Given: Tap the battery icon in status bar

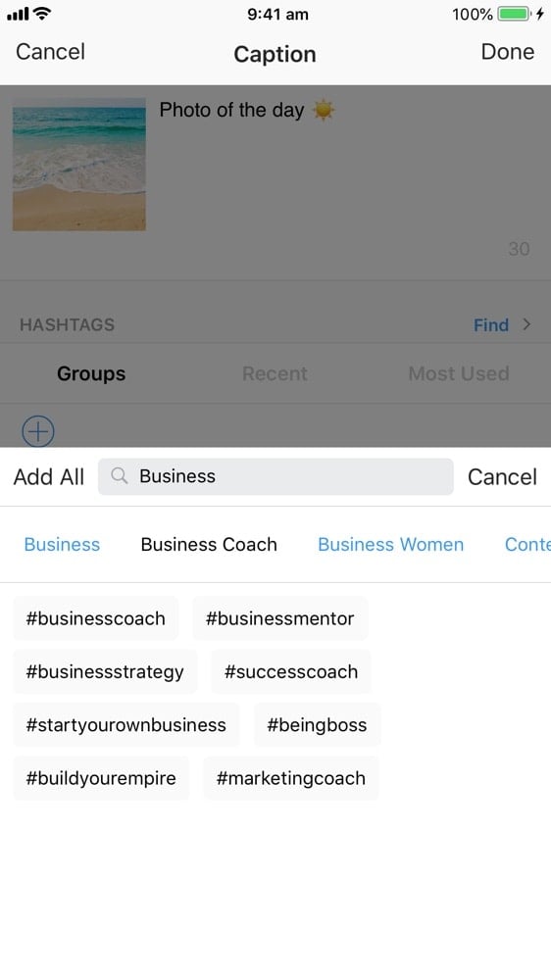Looking at the screenshot, I should (x=514, y=13).
